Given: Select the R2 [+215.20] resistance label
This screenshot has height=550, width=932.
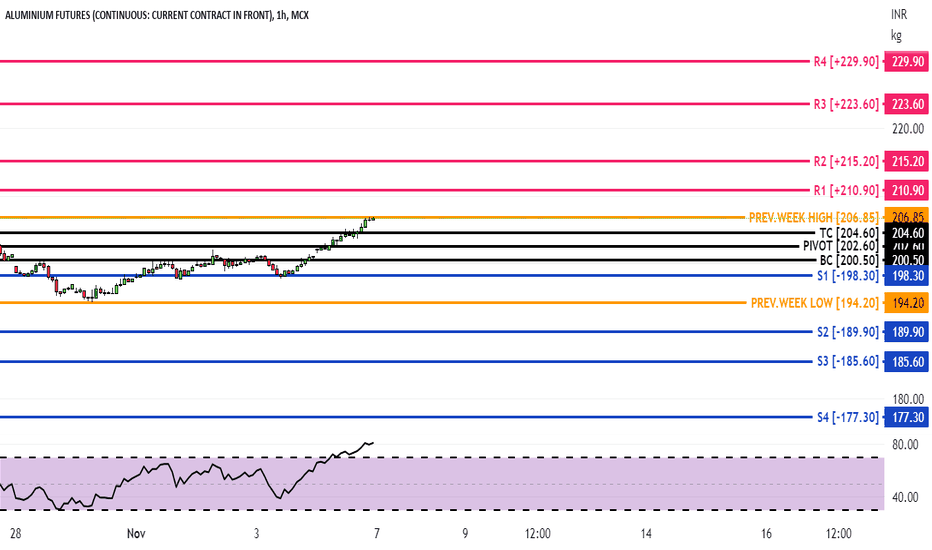Looking at the screenshot, I should click(x=846, y=161).
